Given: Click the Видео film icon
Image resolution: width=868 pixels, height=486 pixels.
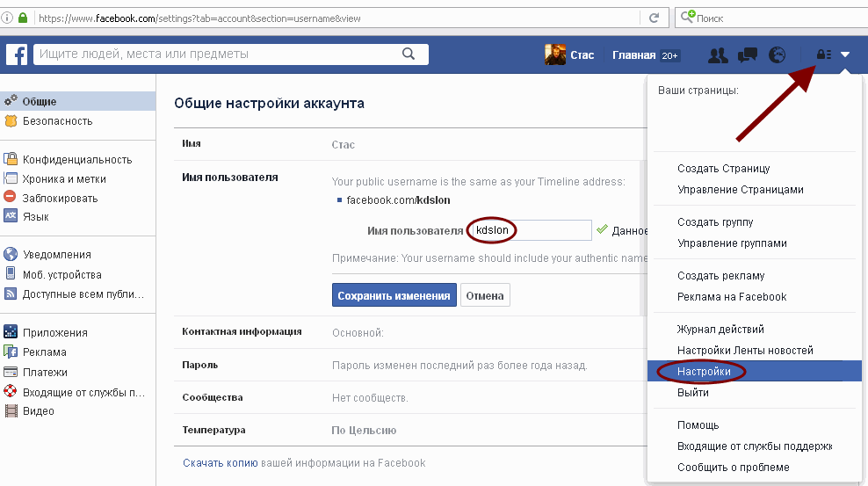Looking at the screenshot, I should point(11,410).
